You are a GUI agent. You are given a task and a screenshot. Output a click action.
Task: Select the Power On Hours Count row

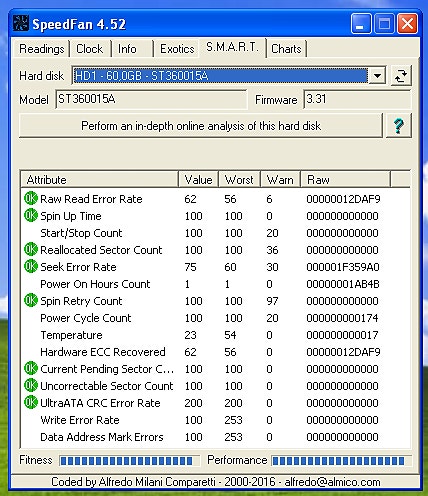pyautogui.click(x=215, y=284)
